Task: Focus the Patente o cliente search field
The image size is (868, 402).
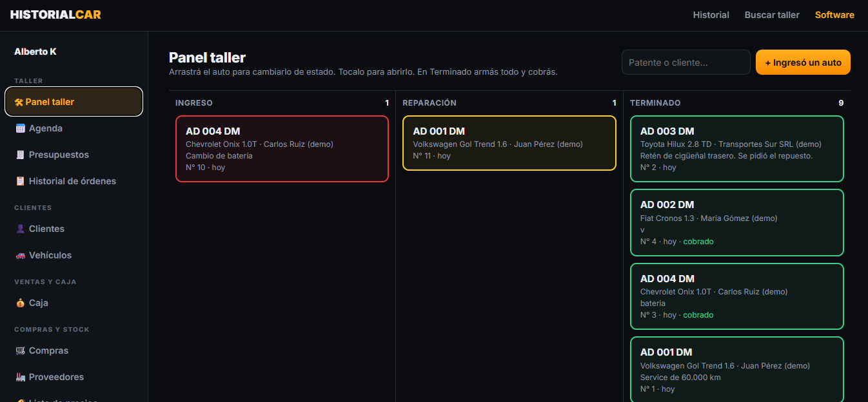Action: (686, 62)
